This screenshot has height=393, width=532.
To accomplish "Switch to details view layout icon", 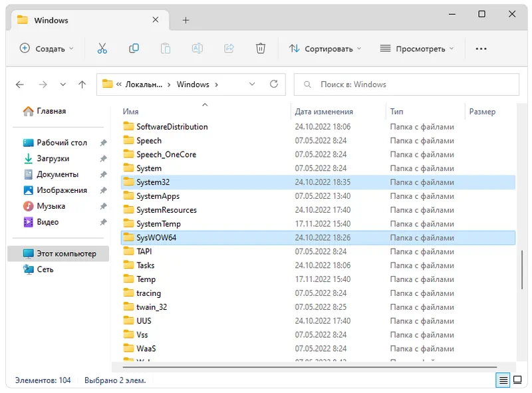I will 503,380.
